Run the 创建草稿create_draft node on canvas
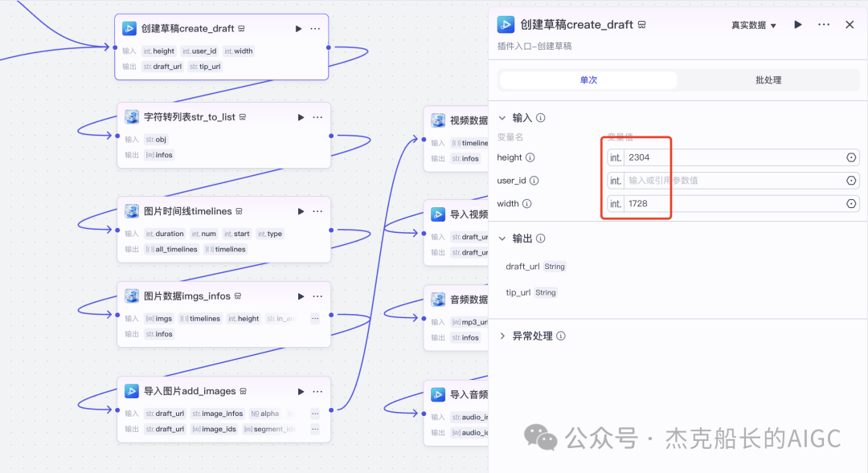Image resolution: width=868 pixels, height=473 pixels. click(x=298, y=29)
